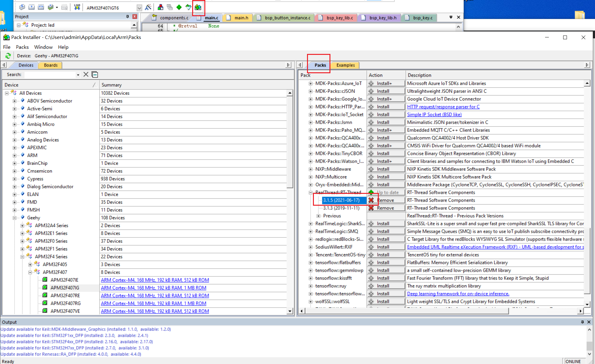Viewport: 595px width, 364px height.
Task: Open Options for Target magic wand icon
Action: pos(148,7)
